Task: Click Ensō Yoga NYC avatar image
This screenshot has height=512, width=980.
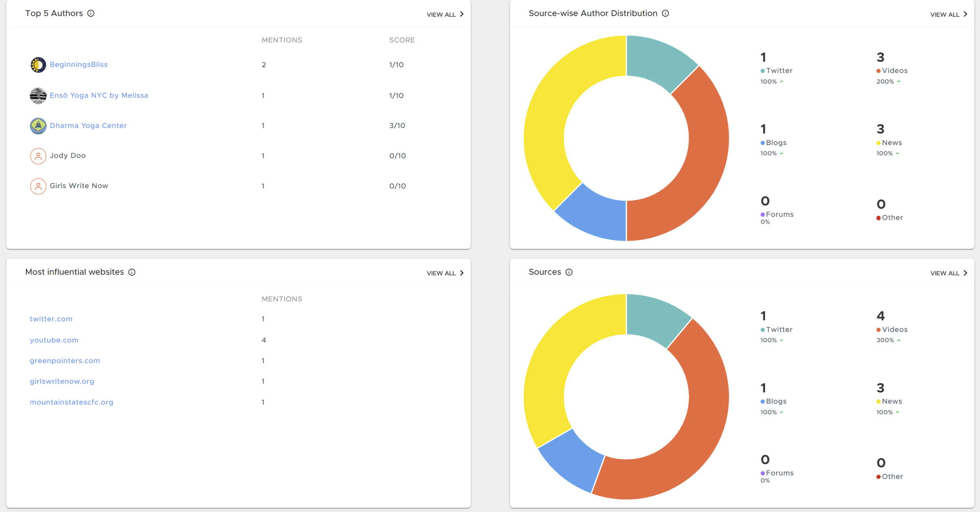Action: (38, 96)
